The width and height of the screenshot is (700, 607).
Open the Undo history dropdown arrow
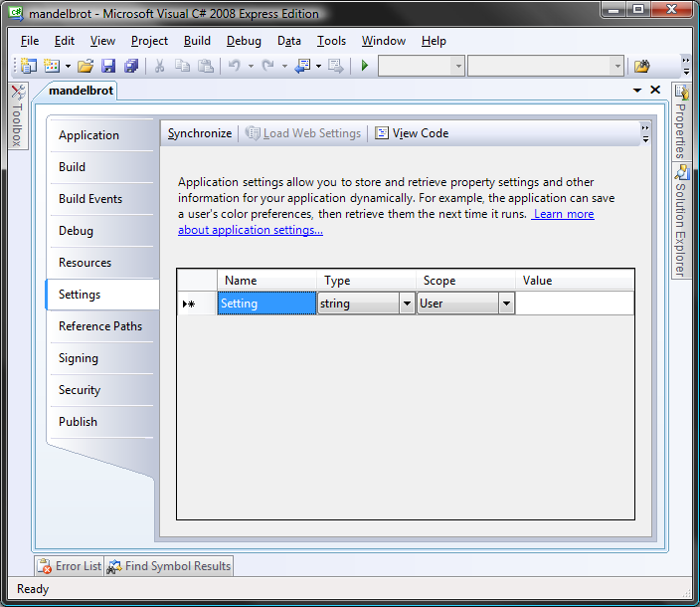(251, 66)
